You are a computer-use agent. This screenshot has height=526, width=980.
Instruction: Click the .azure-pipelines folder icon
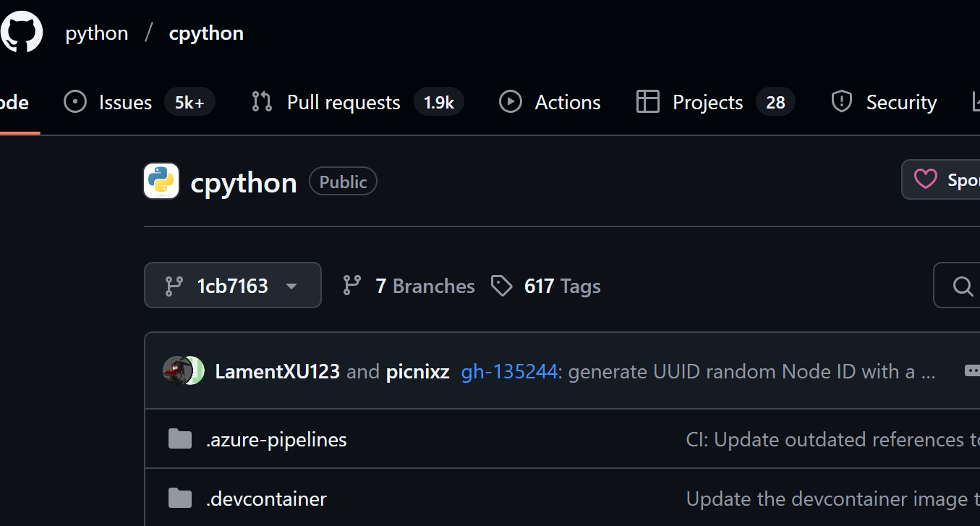point(180,439)
